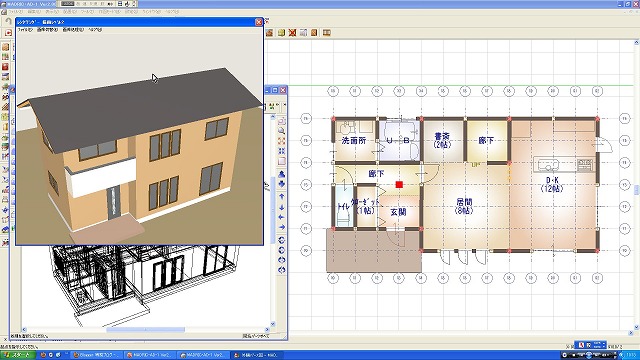Click the orange-cornered fit-to-view icon
This screenshot has width=640, height=360.
[x=282, y=141]
